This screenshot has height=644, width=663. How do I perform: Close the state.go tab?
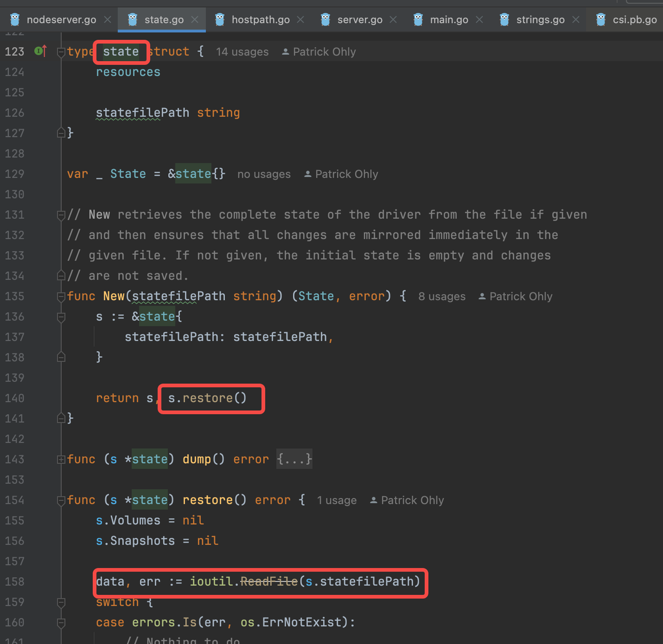195,20
